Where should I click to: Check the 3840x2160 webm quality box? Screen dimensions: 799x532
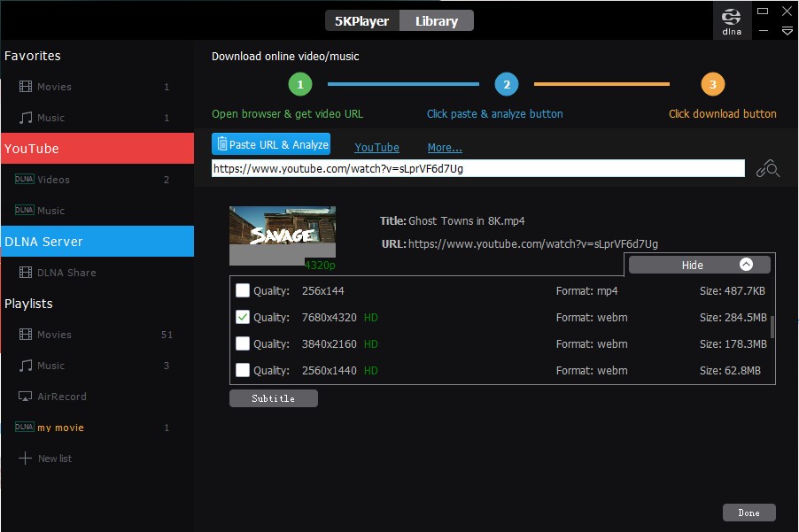point(243,343)
